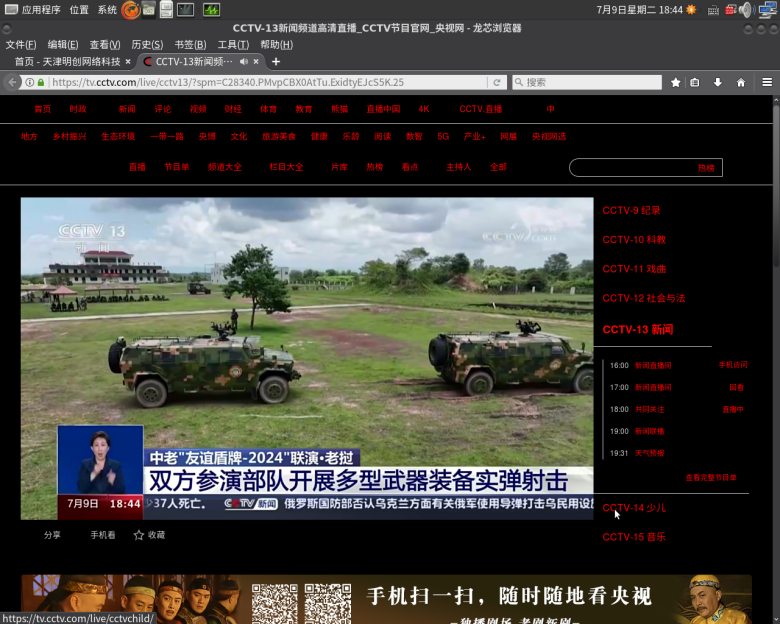780x624 pixels.
Task: Open 19:00 新闻联播 schedule entry
Action: 650,431
